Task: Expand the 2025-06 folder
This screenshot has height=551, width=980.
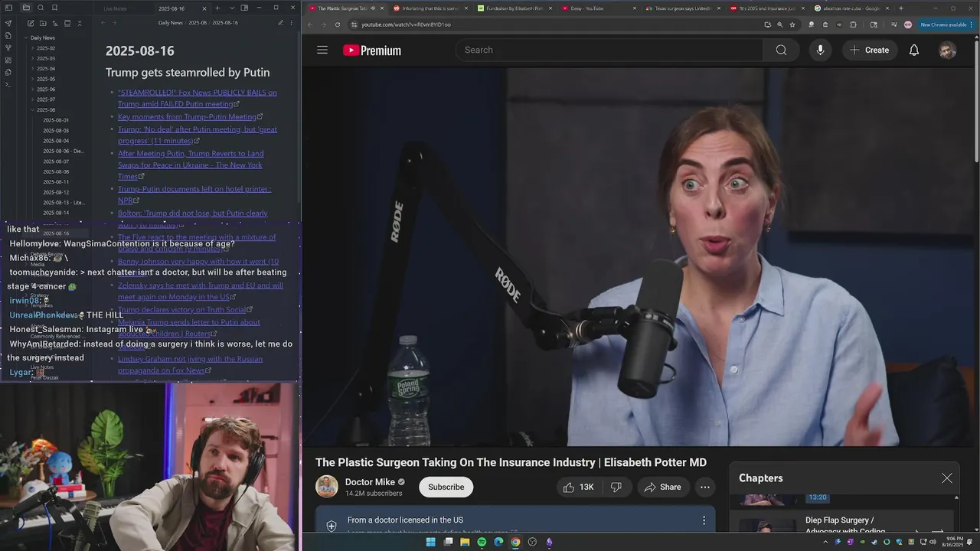Action: [46, 90]
